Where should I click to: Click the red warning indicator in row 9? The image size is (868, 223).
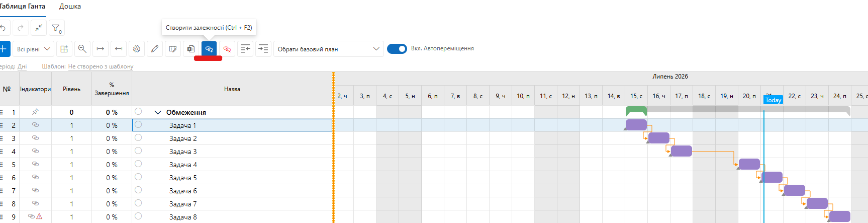click(39, 216)
